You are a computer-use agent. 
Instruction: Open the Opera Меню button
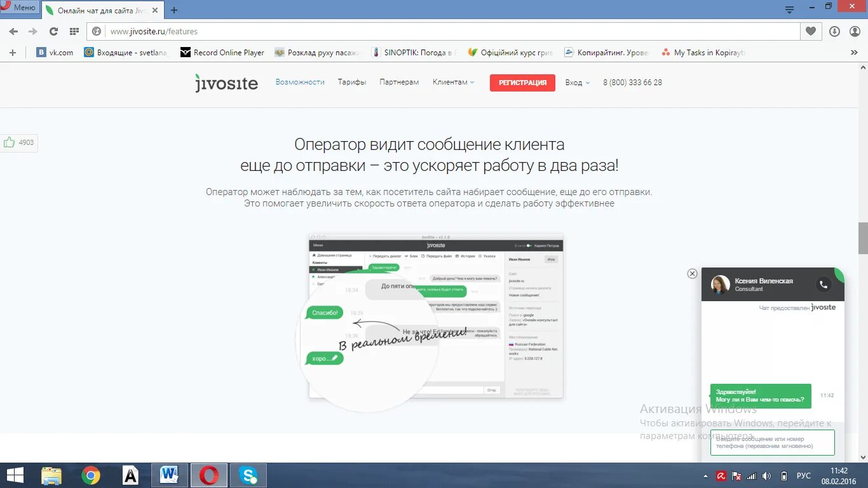18,7
